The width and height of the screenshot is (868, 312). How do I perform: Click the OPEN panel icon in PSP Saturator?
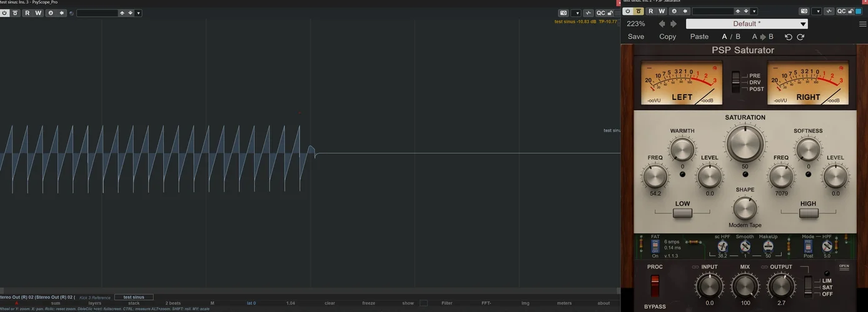click(x=844, y=267)
